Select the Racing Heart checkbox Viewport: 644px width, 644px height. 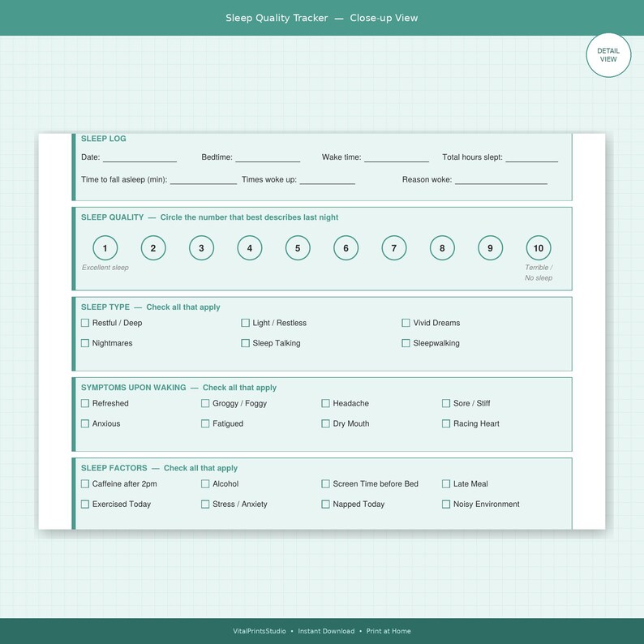pyautogui.click(x=446, y=423)
